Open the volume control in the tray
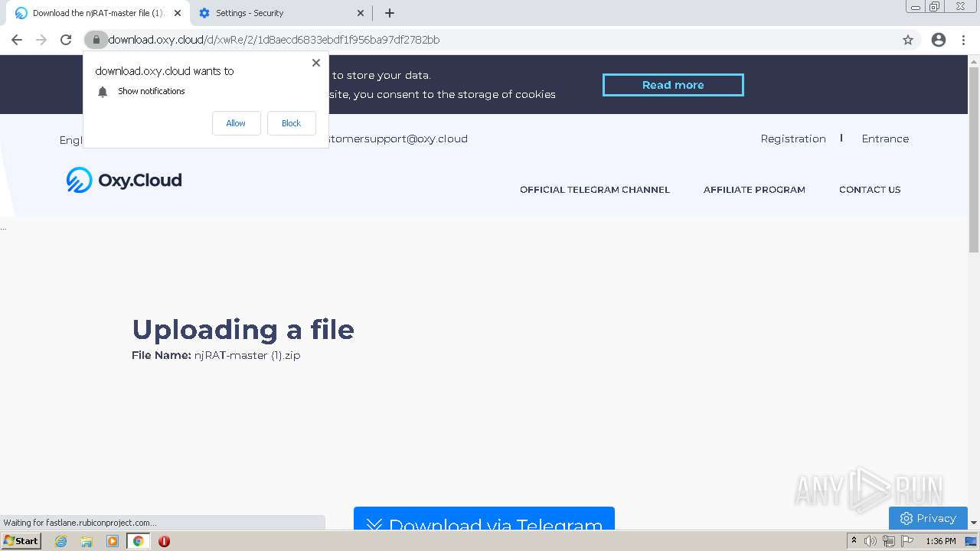980x551 pixels. [x=871, y=541]
